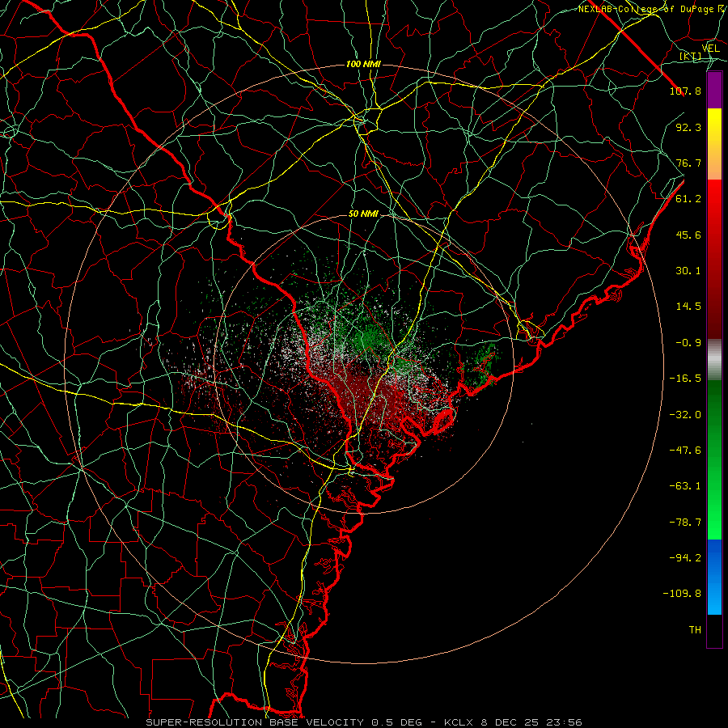Click the -63.1 velocity scale value
Screen dimensions: 728x728
685,486
